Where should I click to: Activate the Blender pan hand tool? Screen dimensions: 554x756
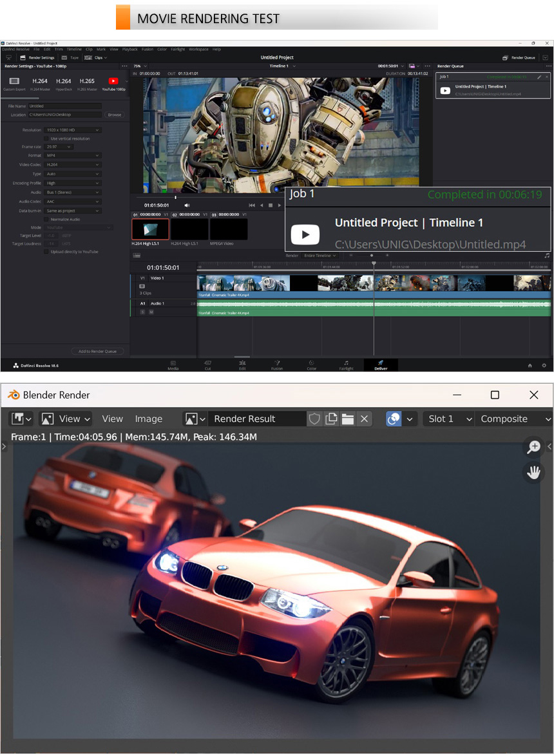tap(533, 473)
